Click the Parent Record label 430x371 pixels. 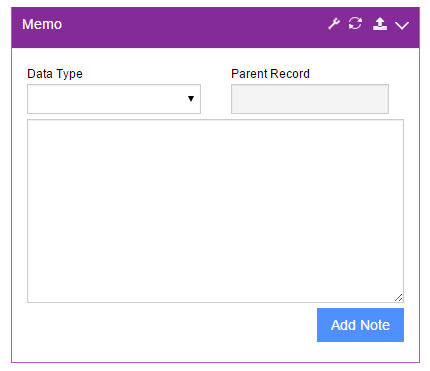[270, 74]
